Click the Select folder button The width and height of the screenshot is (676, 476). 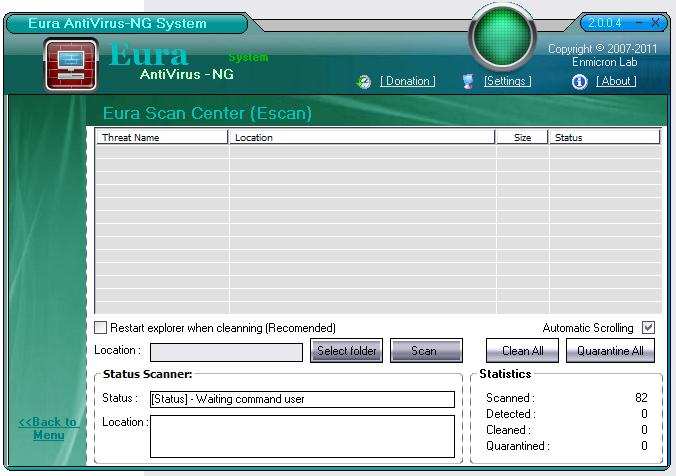click(347, 351)
